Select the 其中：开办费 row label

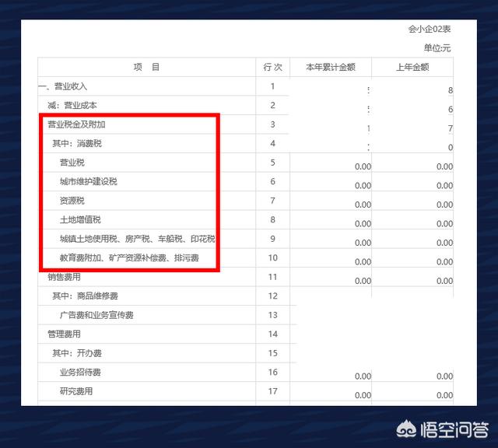(77, 353)
